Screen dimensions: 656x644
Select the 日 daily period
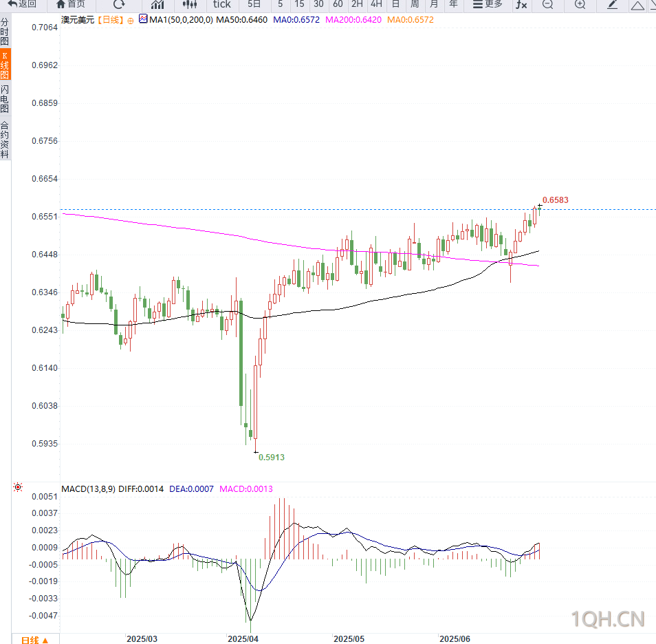395,4
